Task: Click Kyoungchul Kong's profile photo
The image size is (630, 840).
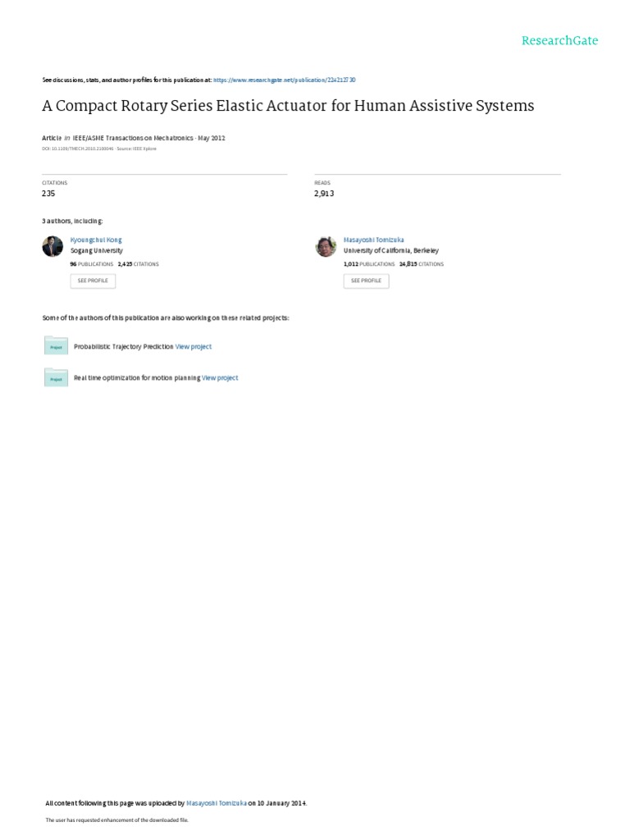Action: click(52, 246)
